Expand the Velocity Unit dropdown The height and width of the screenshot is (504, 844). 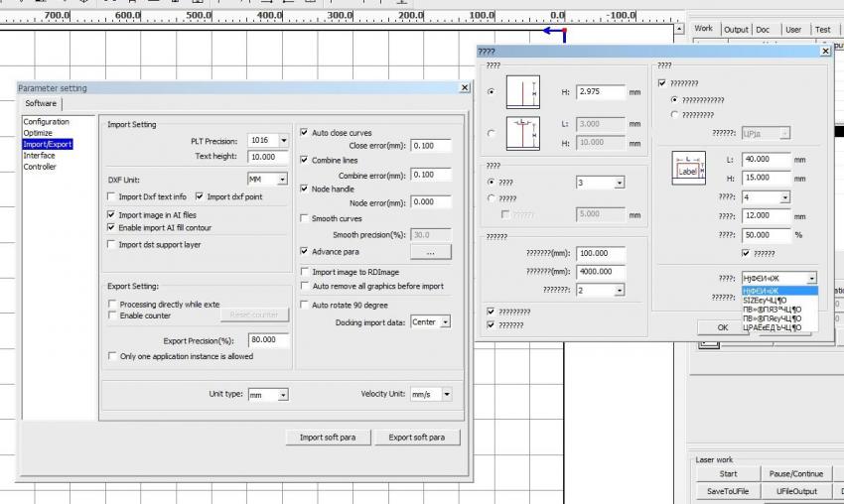446,394
